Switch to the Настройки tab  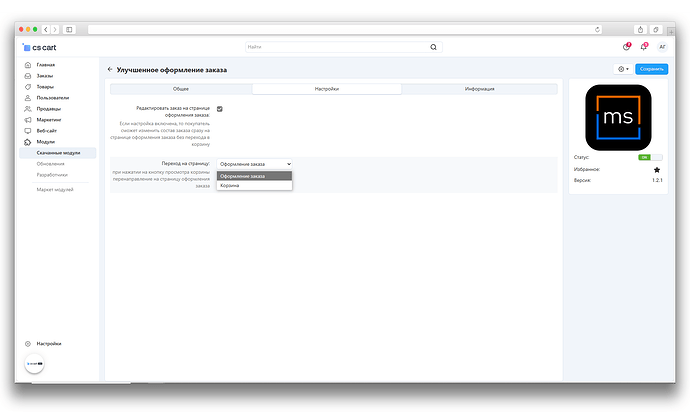[327, 89]
